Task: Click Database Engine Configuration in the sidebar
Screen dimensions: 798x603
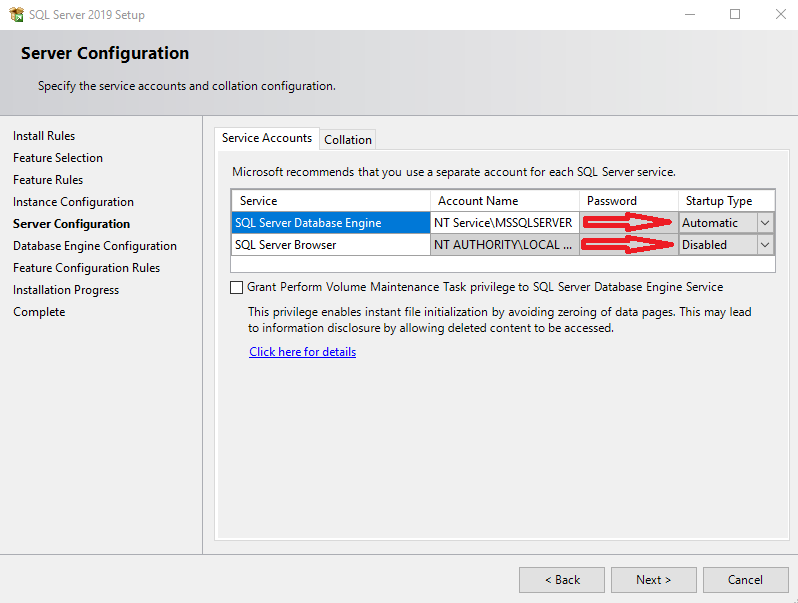Action: click(x=95, y=246)
